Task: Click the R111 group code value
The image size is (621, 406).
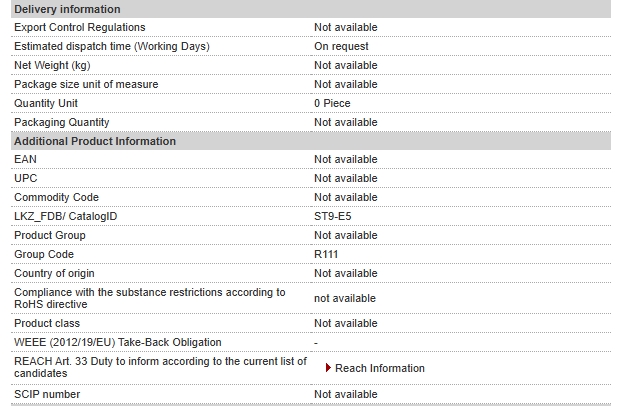Action: coord(326,254)
